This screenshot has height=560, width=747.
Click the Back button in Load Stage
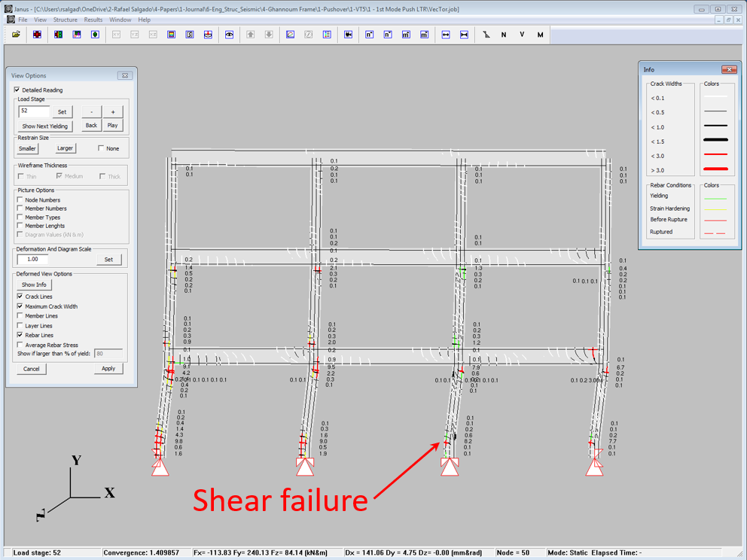click(91, 125)
